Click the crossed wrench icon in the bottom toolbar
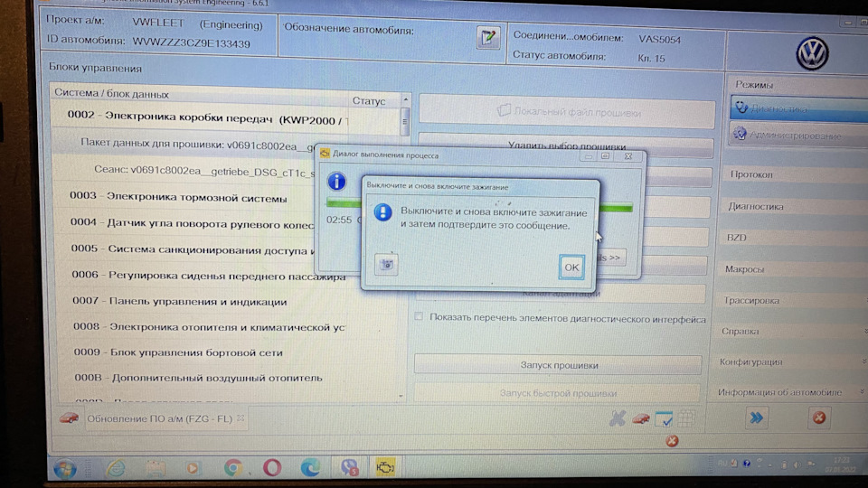The height and width of the screenshot is (488, 868). [618, 418]
